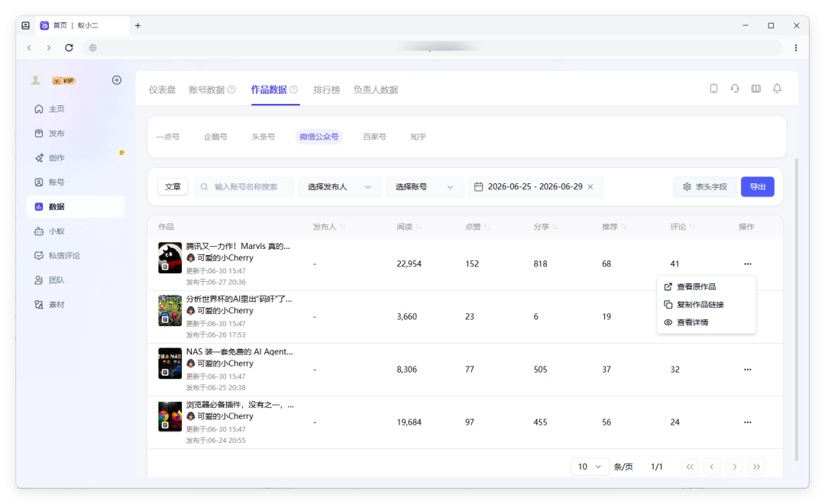Select the 数据 data sidebar item
The width and height of the screenshot is (825, 504).
pos(75,207)
